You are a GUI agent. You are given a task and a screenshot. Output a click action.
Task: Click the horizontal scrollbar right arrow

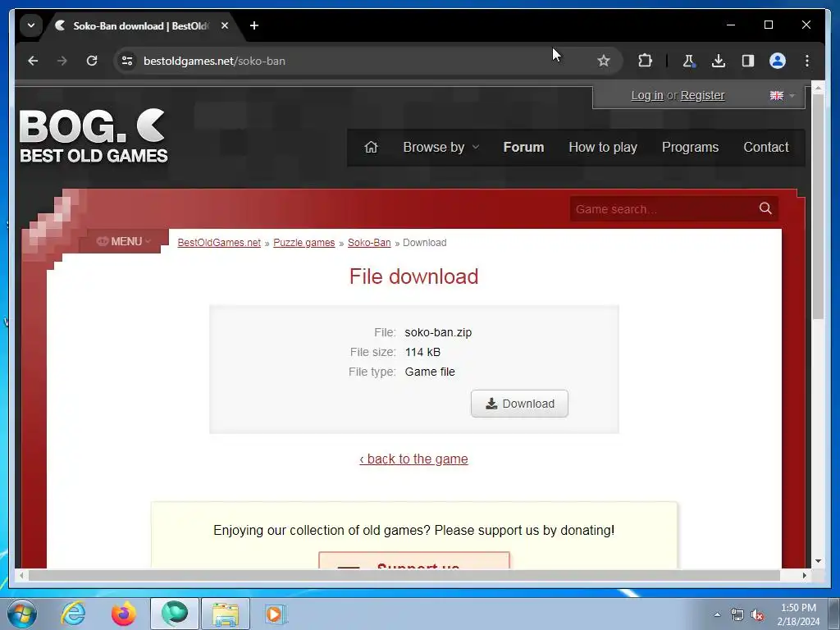pos(804,575)
